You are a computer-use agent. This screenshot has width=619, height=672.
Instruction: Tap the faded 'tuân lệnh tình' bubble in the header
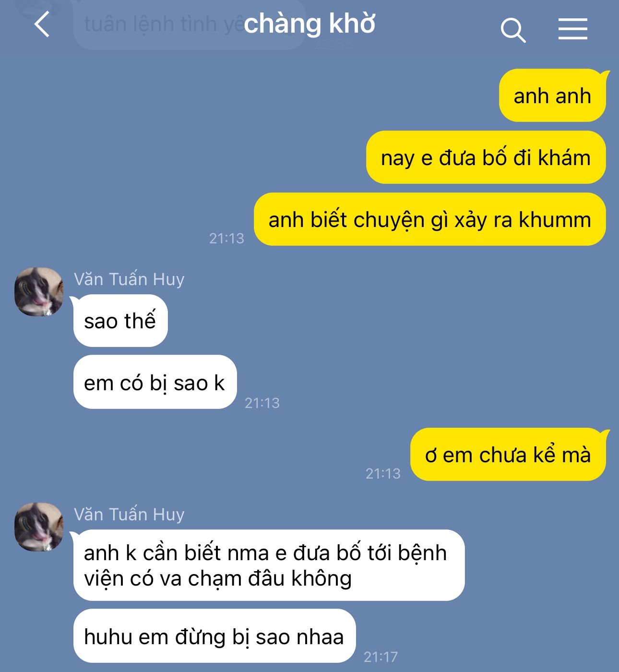[x=190, y=24]
